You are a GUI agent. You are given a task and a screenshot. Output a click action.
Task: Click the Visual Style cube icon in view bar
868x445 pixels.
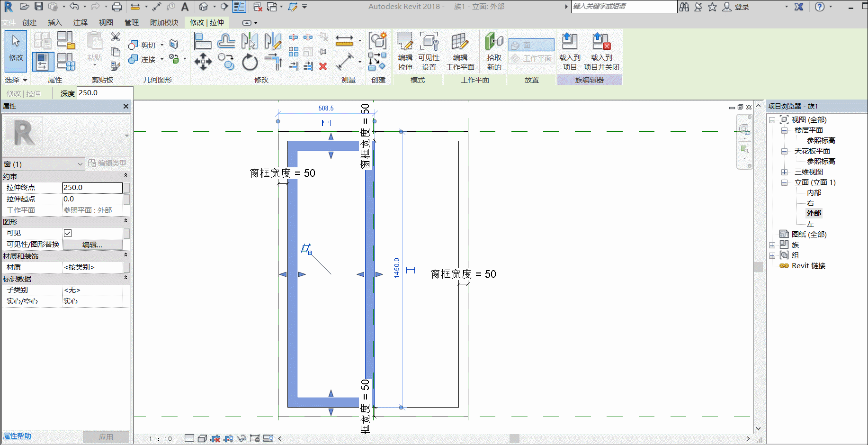click(202, 438)
